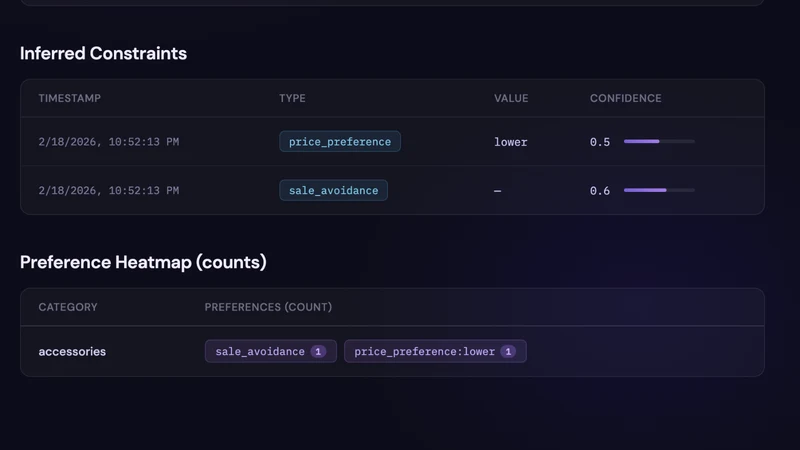
Task: Click the 0.5 confidence progress bar
Action: tap(659, 141)
